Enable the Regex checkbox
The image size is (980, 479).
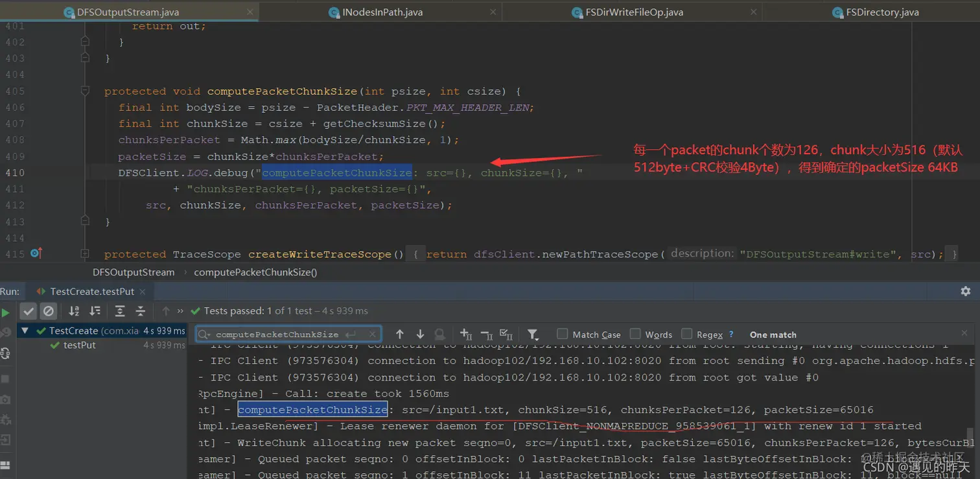[687, 334]
